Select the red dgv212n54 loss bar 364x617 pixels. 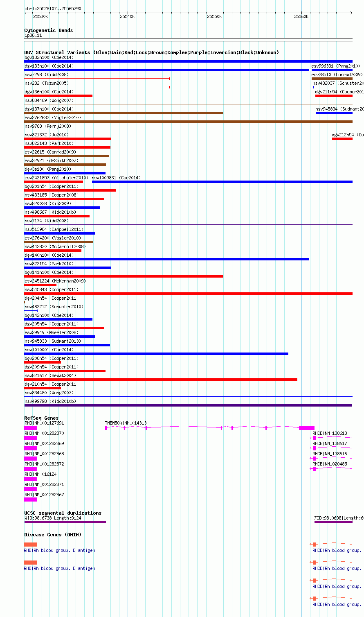pyautogui.click(x=342, y=139)
